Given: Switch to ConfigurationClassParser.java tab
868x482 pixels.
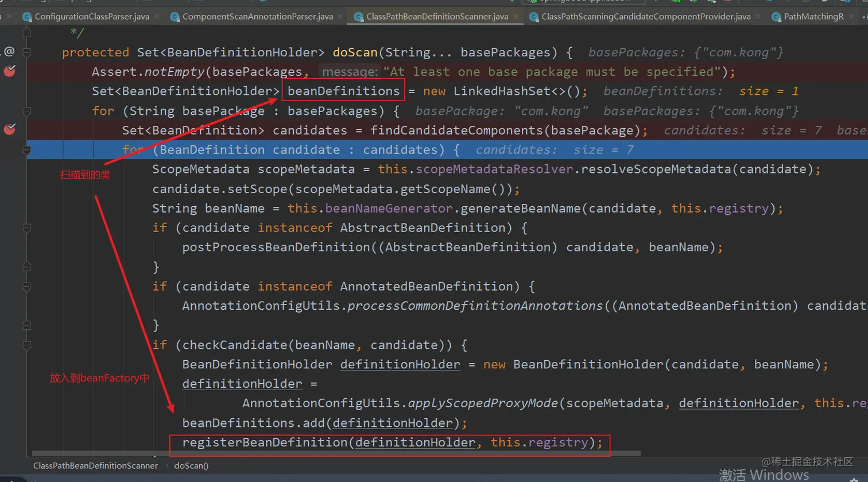Looking at the screenshot, I should [92, 17].
